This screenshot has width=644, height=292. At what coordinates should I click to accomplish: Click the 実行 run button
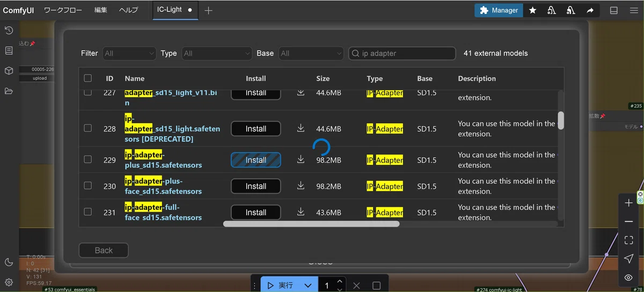[x=281, y=286]
